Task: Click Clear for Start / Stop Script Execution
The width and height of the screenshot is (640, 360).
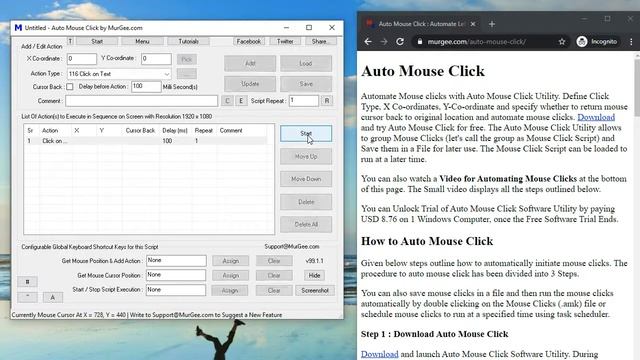Action: (x=274, y=290)
